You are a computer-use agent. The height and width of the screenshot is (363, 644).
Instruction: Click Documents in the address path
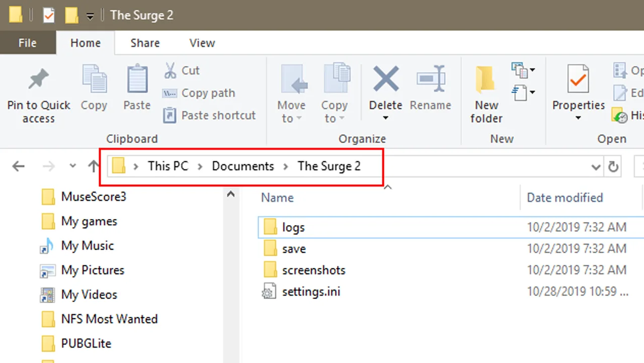(243, 166)
